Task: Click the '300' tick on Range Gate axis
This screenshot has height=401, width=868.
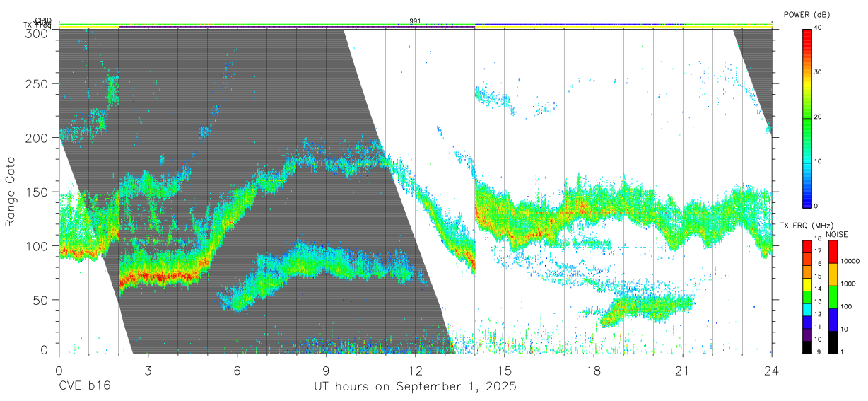Action: [36, 33]
